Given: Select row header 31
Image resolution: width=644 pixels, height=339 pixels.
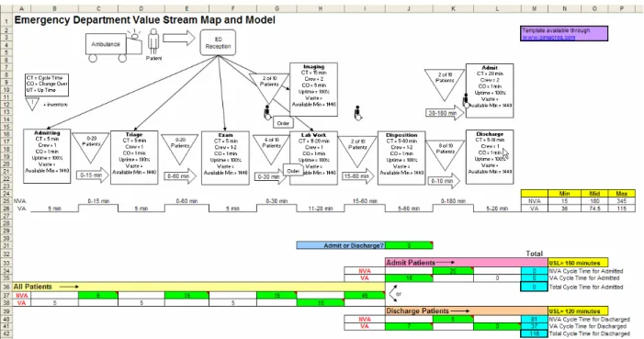Looking at the screenshot, I should pyautogui.click(x=6, y=245).
